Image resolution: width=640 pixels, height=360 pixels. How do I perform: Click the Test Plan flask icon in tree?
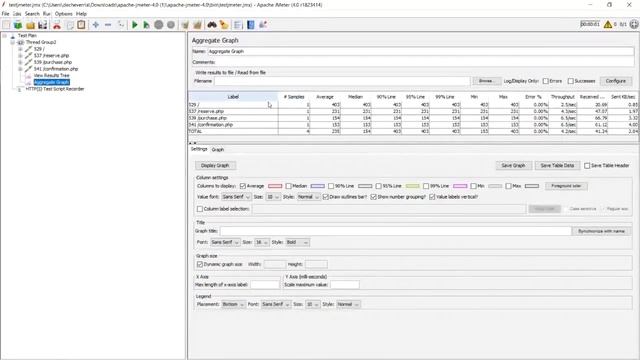[13, 36]
